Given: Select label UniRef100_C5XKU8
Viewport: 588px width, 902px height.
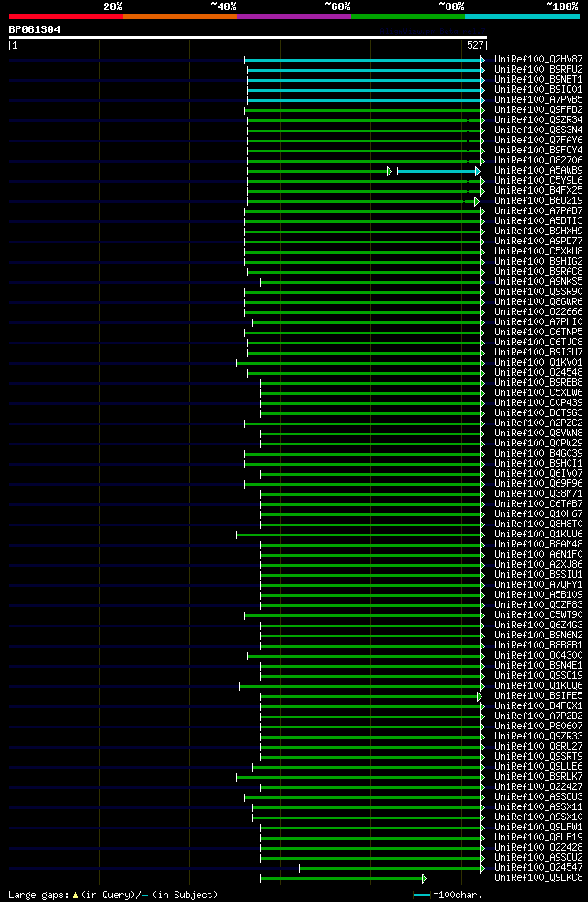Looking at the screenshot, I should [x=538, y=251].
